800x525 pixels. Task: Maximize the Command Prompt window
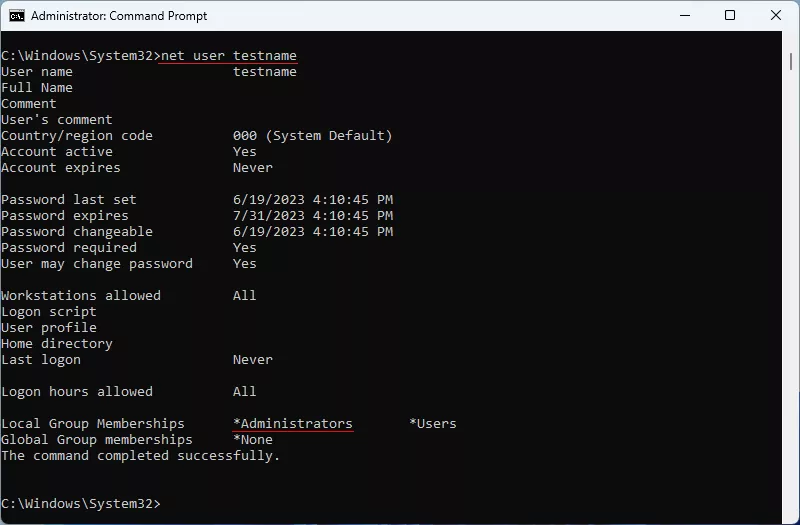[x=730, y=16]
